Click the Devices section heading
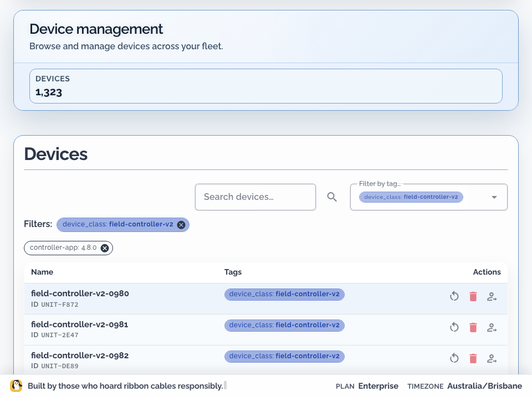 [x=55, y=154]
